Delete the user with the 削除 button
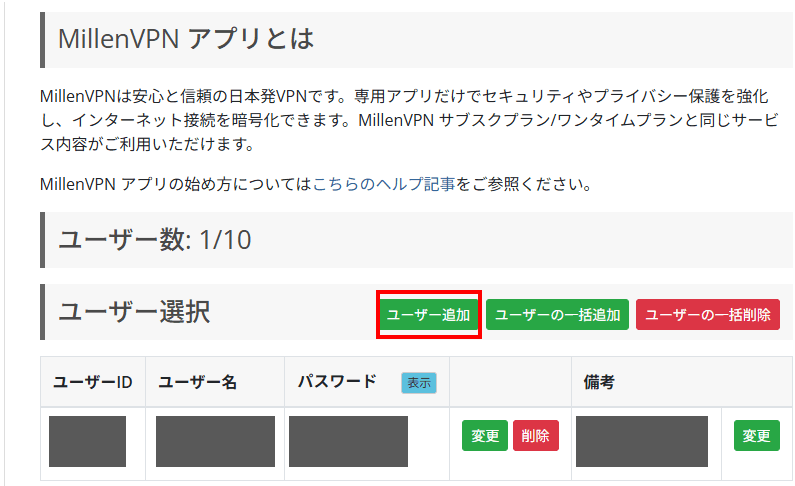The height and width of the screenshot is (486, 795). (x=536, y=436)
